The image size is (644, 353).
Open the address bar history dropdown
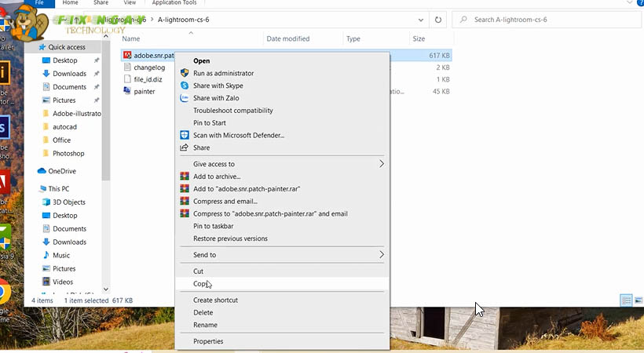click(x=421, y=20)
